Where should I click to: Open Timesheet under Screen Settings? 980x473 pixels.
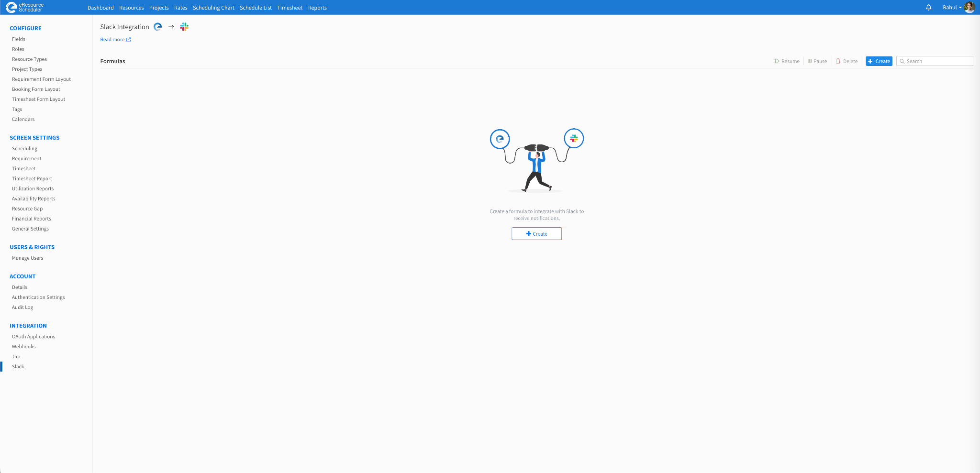(x=24, y=169)
